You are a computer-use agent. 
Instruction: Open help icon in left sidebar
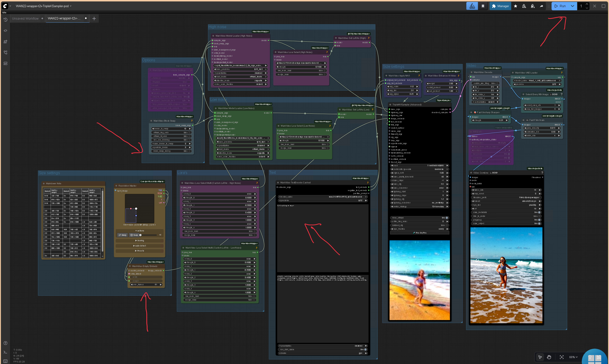pos(5,343)
